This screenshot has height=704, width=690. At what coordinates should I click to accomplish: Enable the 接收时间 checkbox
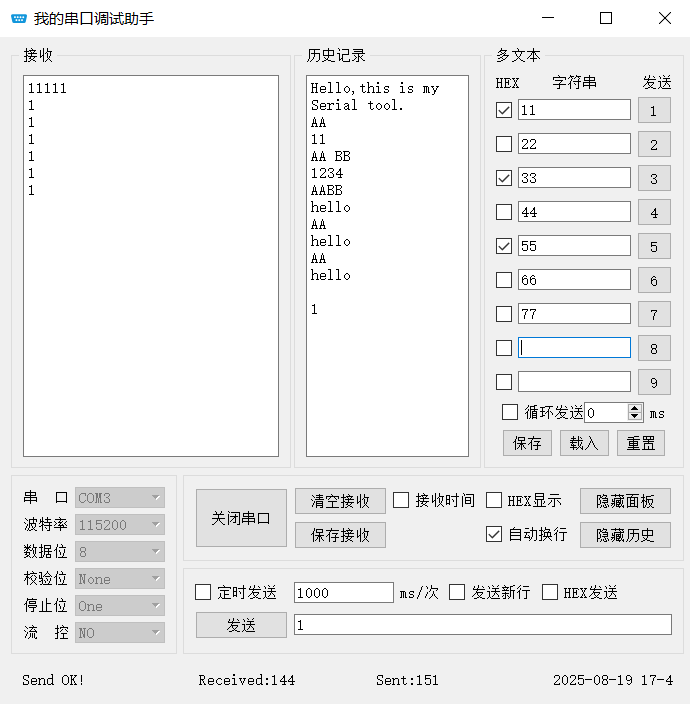point(401,500)
